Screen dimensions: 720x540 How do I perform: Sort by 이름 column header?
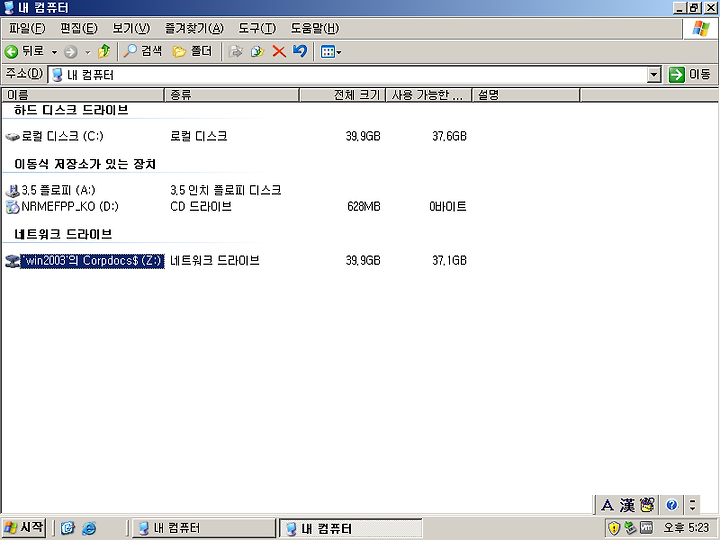click(x=83, y=95)
